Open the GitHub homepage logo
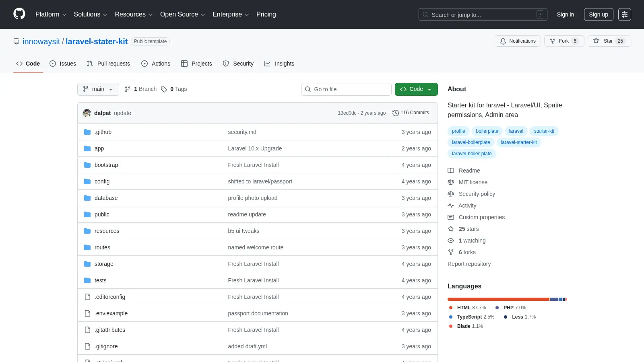The image size is (644, 362). (19, 14)
